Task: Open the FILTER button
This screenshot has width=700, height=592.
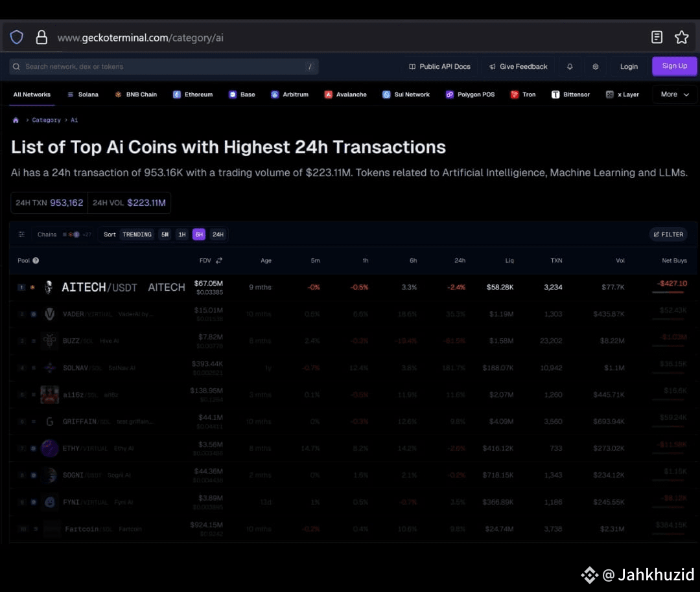Action: (668, 234)
